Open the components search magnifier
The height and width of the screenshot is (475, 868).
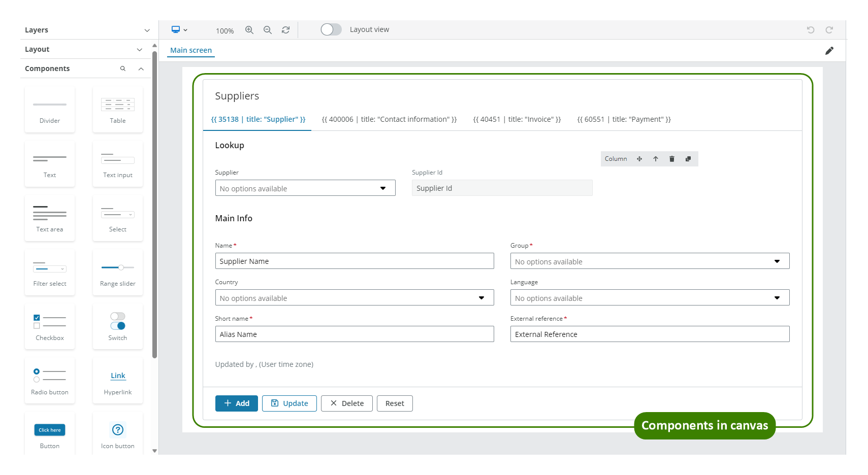[123, 68]
